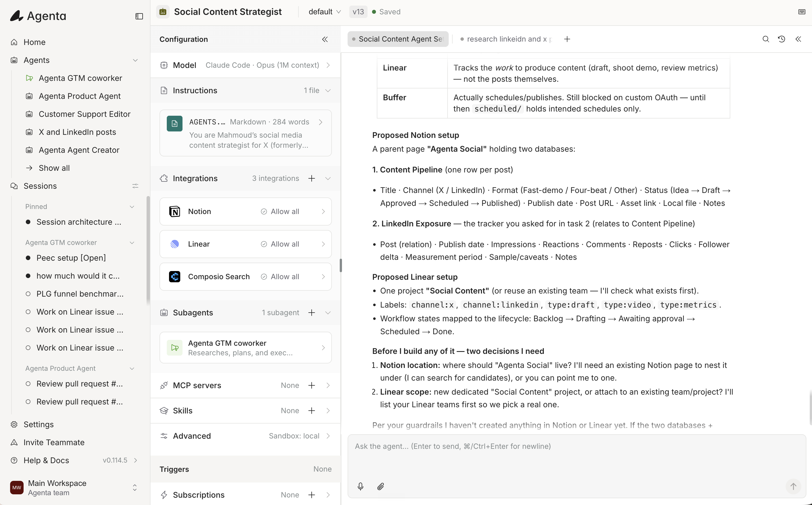Add a new subagent
Image resolution: width=812 pixels, height=505 pixels.
(311, 313)
